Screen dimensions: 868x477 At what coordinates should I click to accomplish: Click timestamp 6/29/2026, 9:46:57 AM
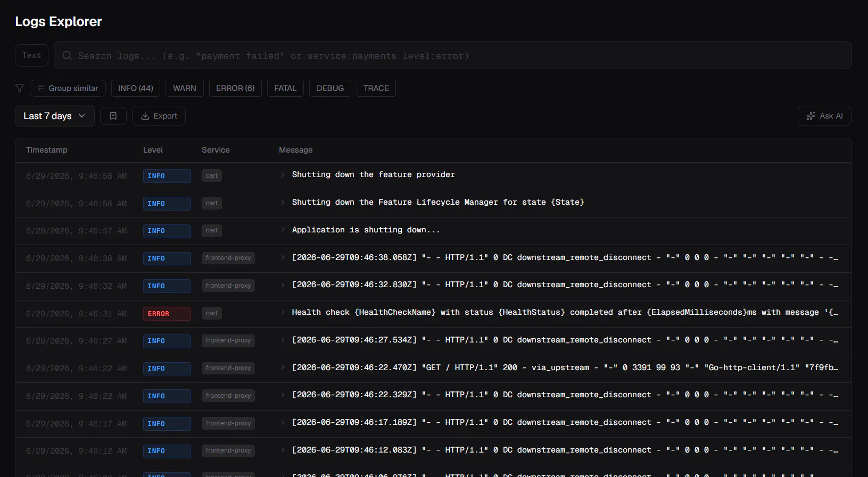pyautogui.click(x=77, y=231)
